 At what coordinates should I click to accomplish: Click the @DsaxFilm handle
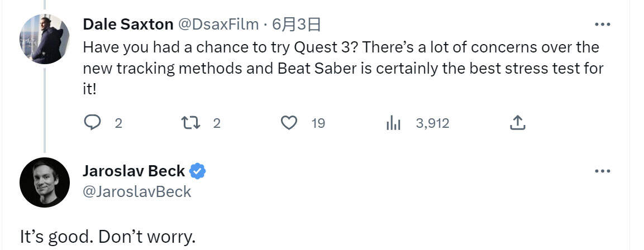click(218, 24)
